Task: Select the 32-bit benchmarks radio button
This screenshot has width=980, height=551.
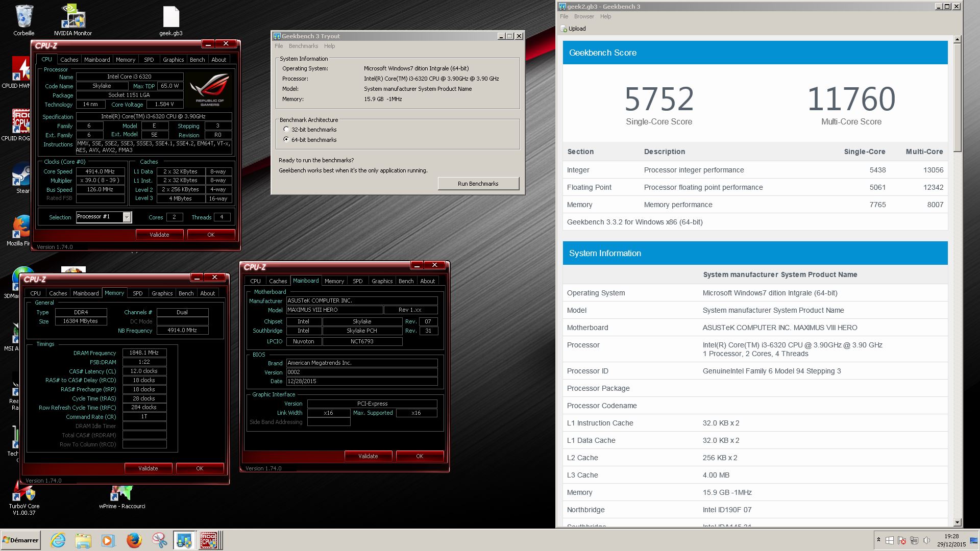Action: [x=286, y=130]
